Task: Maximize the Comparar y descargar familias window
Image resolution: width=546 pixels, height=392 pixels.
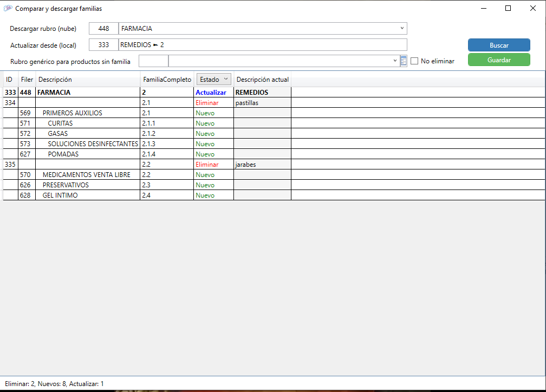Action: (x=508, y=8)
